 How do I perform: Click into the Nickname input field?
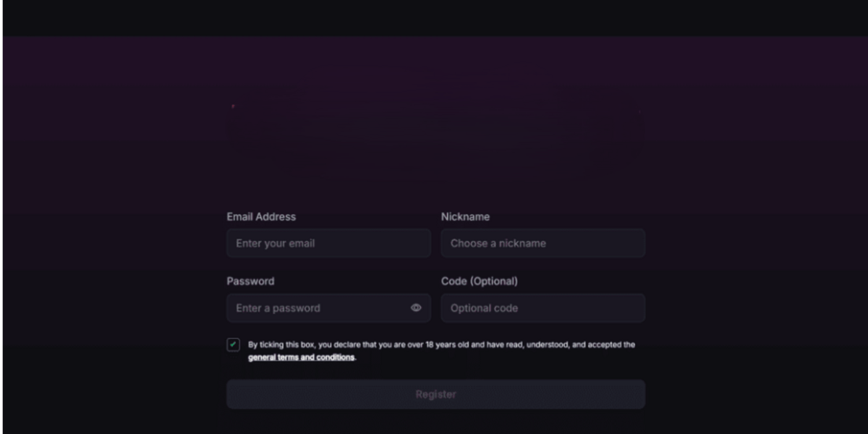(x=542, y=244)
